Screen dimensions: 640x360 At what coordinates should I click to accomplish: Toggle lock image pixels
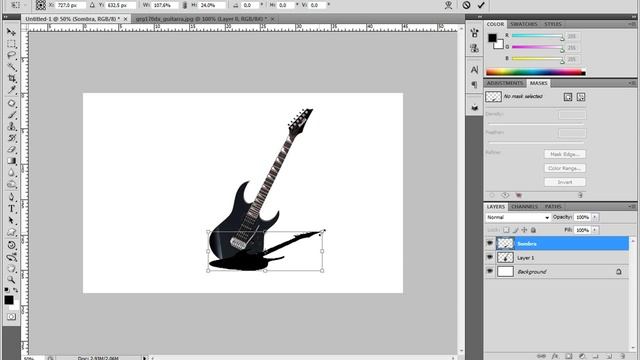[x=516, y=230]
